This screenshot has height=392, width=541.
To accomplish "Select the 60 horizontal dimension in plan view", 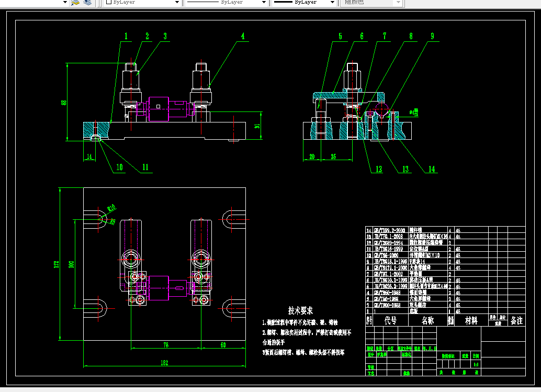I will coord(223,345).
